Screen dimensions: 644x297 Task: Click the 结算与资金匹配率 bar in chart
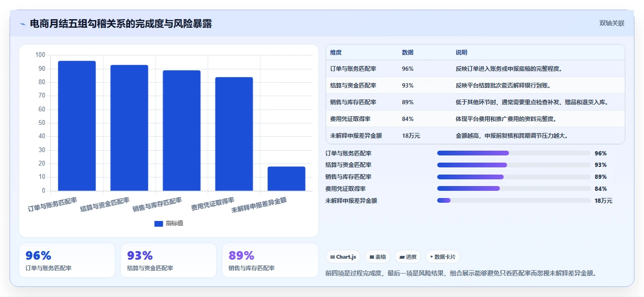point(129,128)
